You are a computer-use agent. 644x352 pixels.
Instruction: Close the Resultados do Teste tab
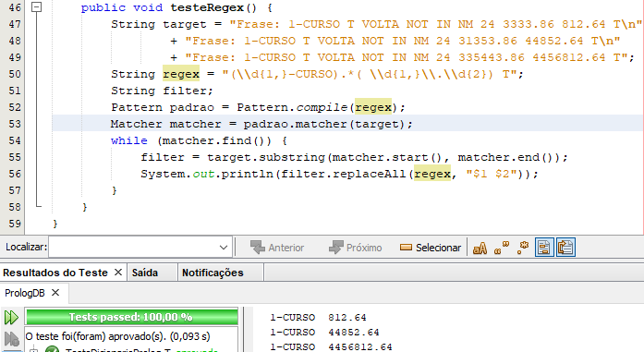coord(118,272)
